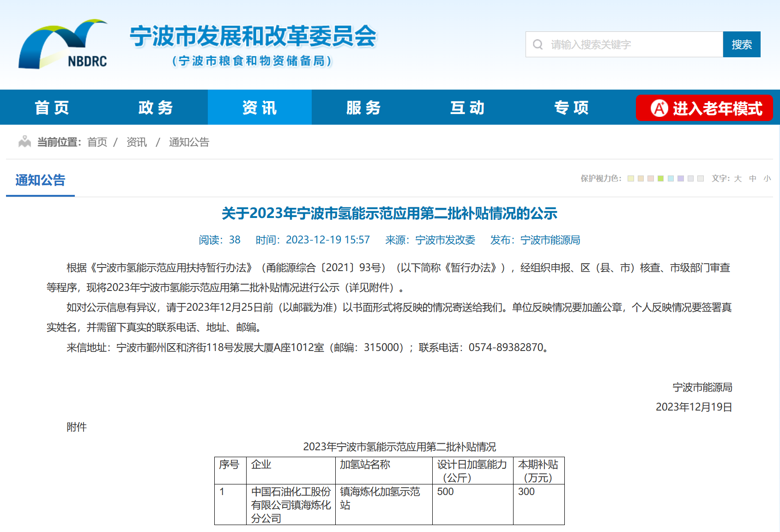Open the 专项 navigation menu item

coord(571,108)
